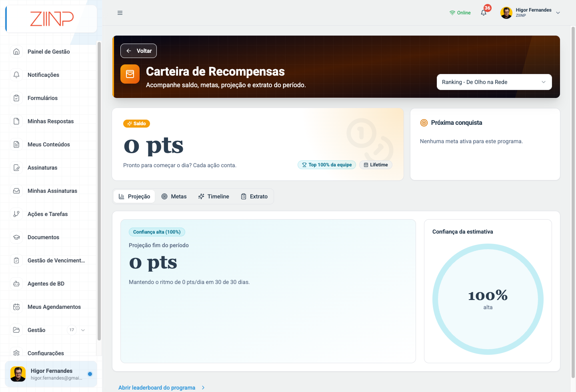The image size is (576, 392).
Task: Click the Notificações sidebar bell icon
Action: 16,75
